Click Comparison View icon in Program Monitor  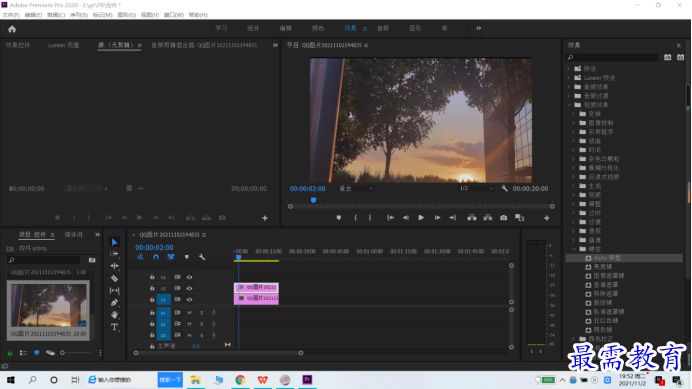click(519, 218)
